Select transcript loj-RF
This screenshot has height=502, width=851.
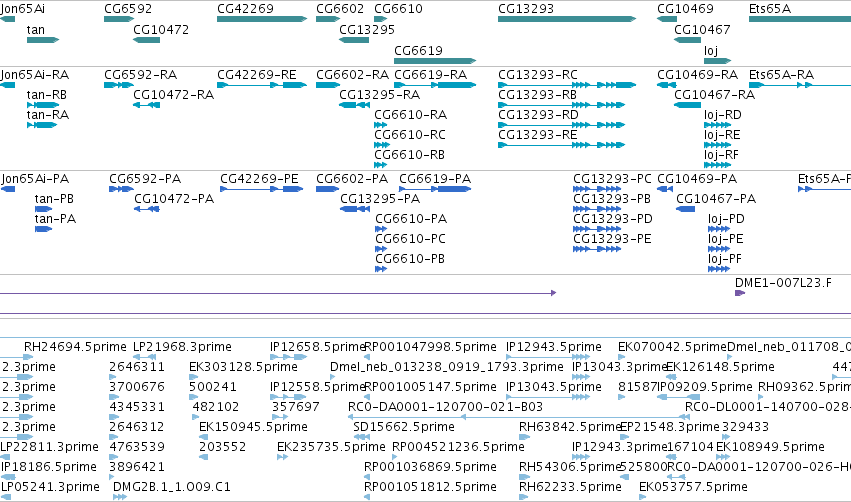click(x=722, y=155)
